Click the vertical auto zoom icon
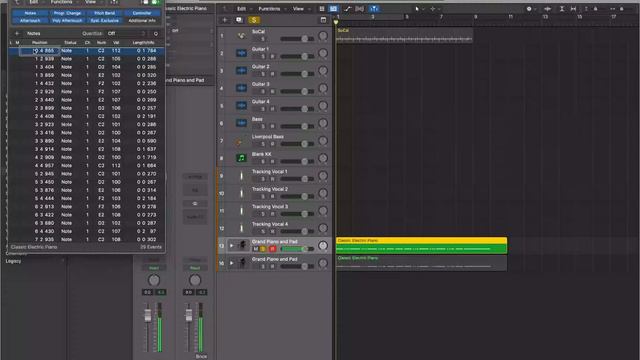The height and width of the screenshot is (360, 640). pyautogui.click(x=562, y=9)
